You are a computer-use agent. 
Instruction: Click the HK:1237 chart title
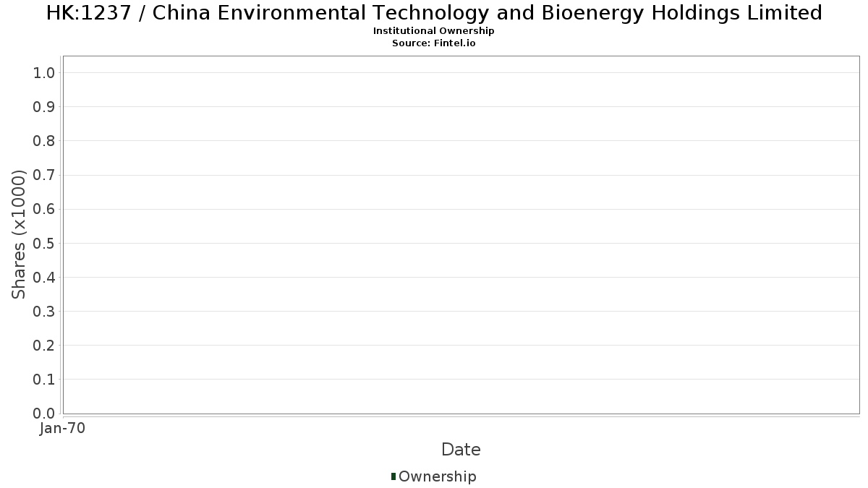(434, 13)
